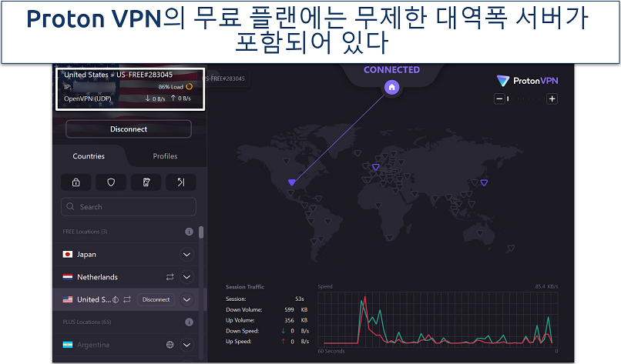621x364 pixels.
Task: Expand the Netherlands server list
Action: 186,277
